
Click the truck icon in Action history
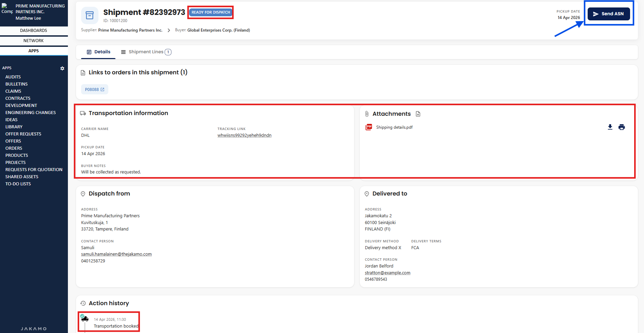click(85, 318)
